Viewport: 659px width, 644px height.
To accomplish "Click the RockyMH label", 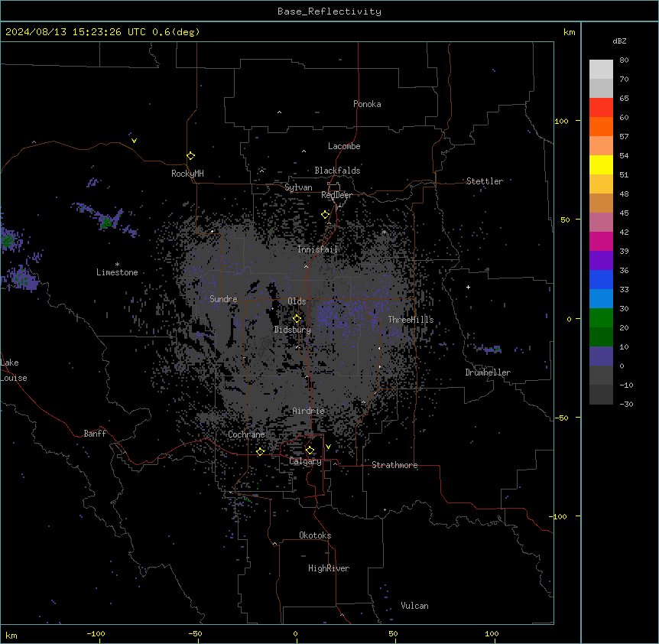I will coord(187,174).
